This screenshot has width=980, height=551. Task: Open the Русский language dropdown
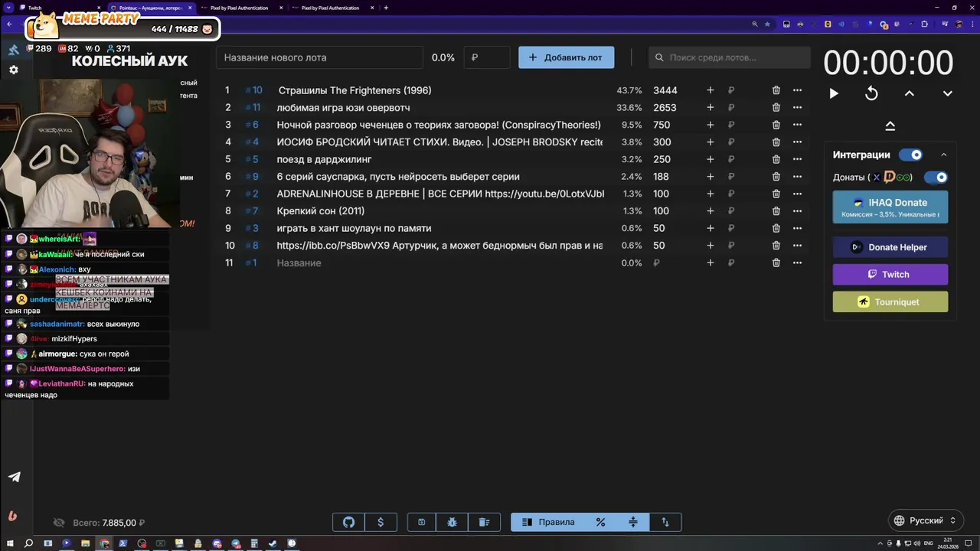pyautogui.click(x=924, y=520)
